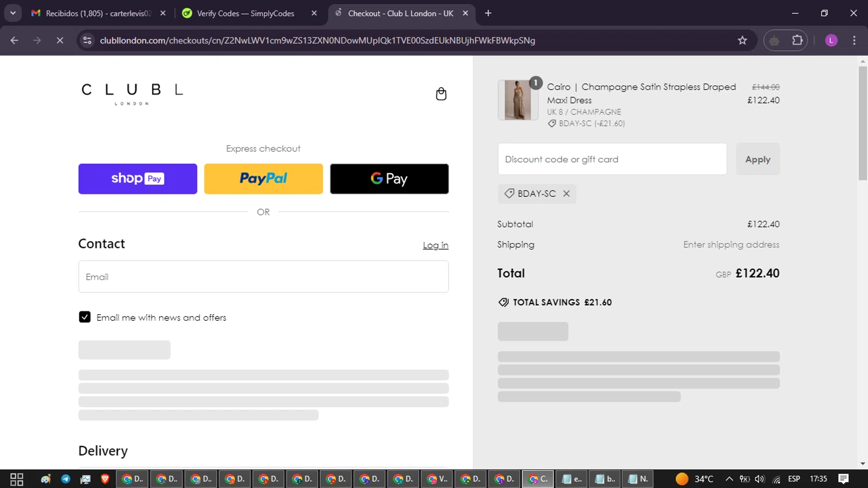Image resolution: width=868 pixels, height=488 pixels.
Task: Uncheck Email me with news and offers
Action: 84,317
